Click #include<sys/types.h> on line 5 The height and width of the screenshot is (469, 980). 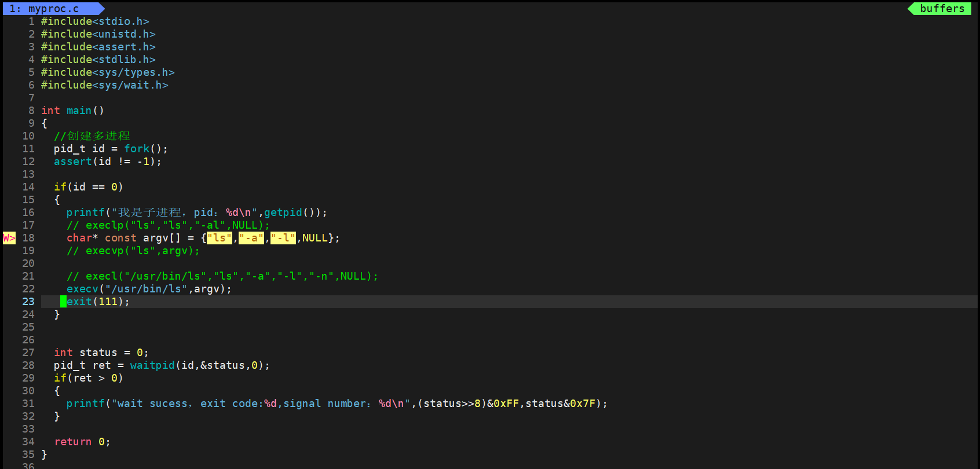tap(108, 72)
